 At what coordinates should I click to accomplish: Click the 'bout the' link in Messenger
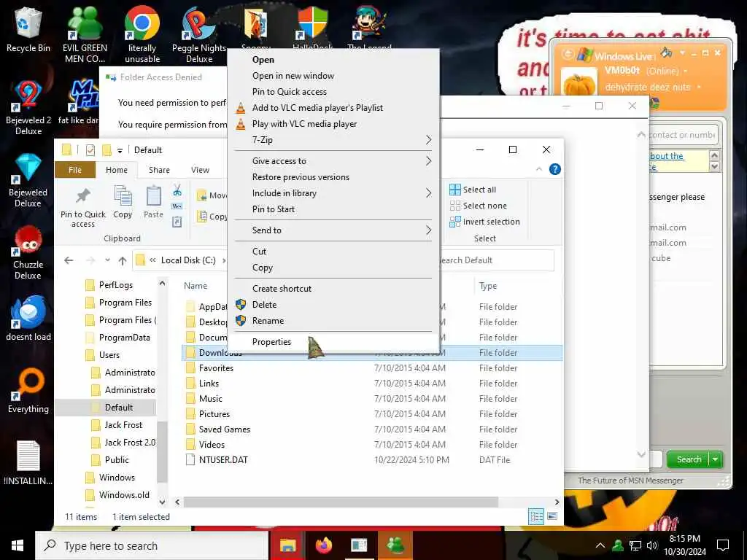pyautogui.click(x=667, y=156)
